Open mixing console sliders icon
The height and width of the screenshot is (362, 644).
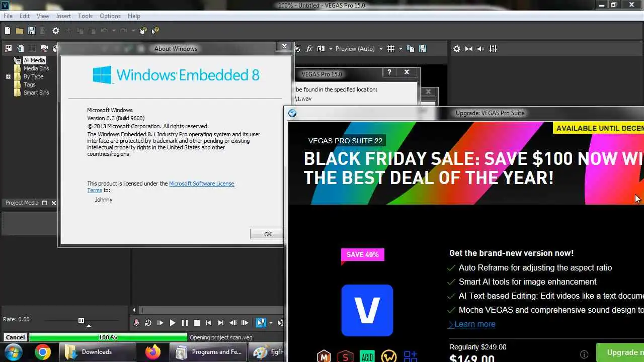[493, 49]
